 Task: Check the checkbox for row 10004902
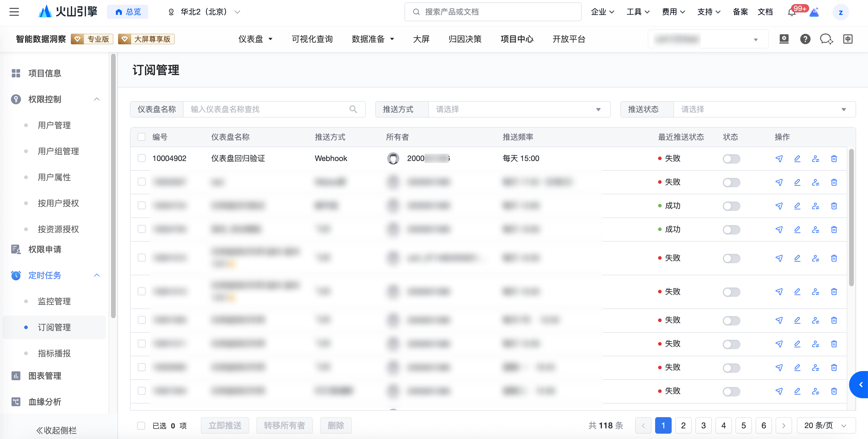pos(141,158)
